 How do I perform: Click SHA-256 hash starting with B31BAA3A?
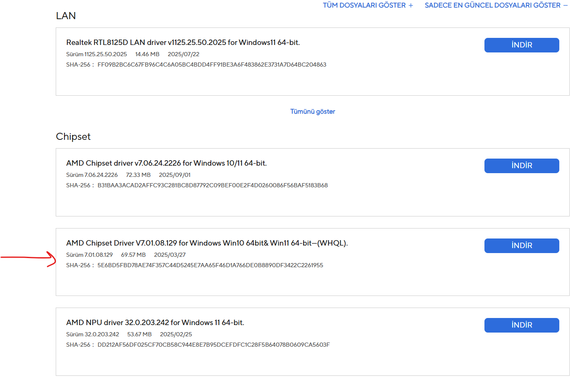tap(212, 185)
